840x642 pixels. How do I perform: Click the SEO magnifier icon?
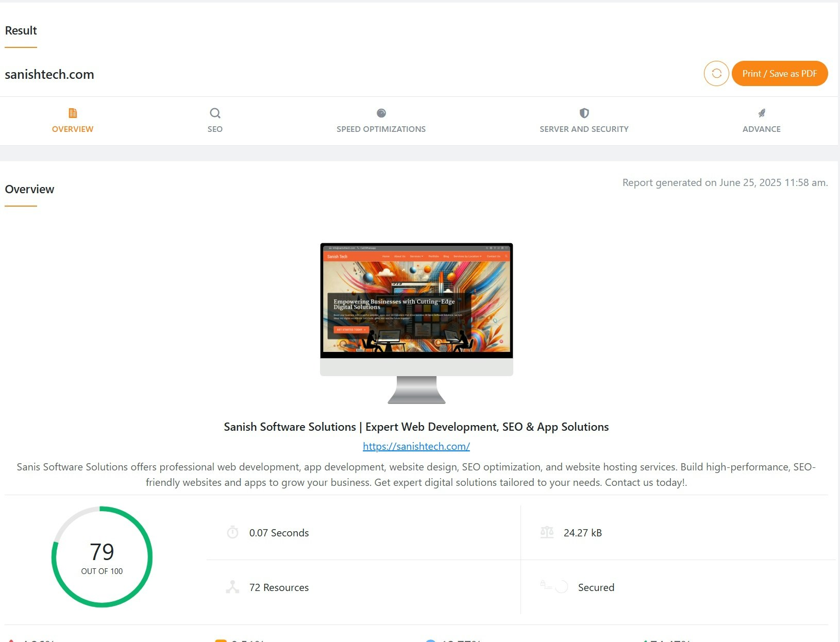215,113
